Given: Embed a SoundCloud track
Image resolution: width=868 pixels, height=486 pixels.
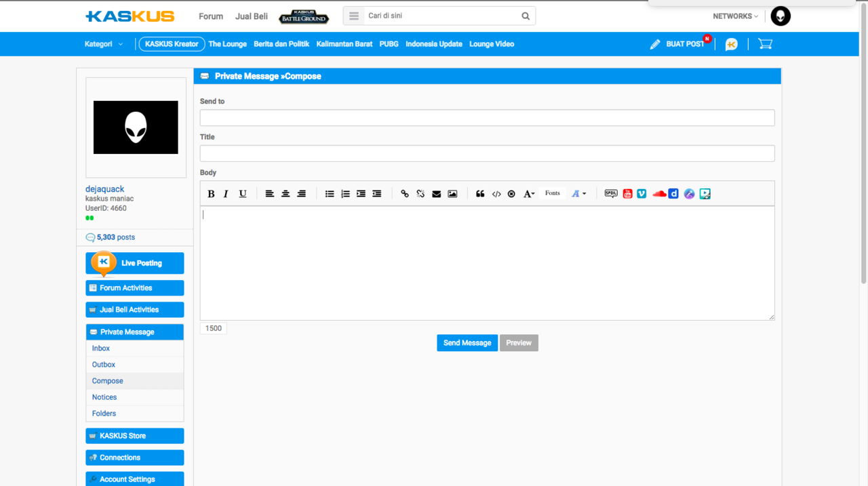Looking at the screenshot, I should tap(659, 194).
